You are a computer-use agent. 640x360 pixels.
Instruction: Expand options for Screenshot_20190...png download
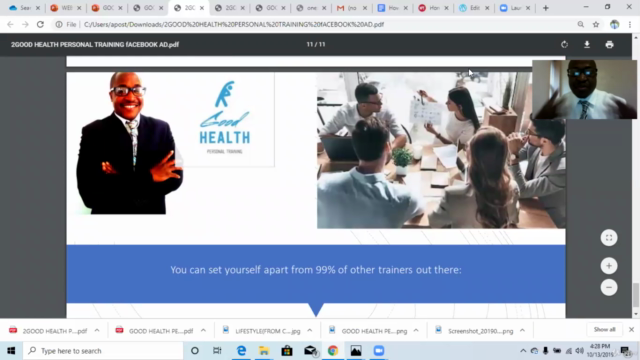(x=522, y=331)
